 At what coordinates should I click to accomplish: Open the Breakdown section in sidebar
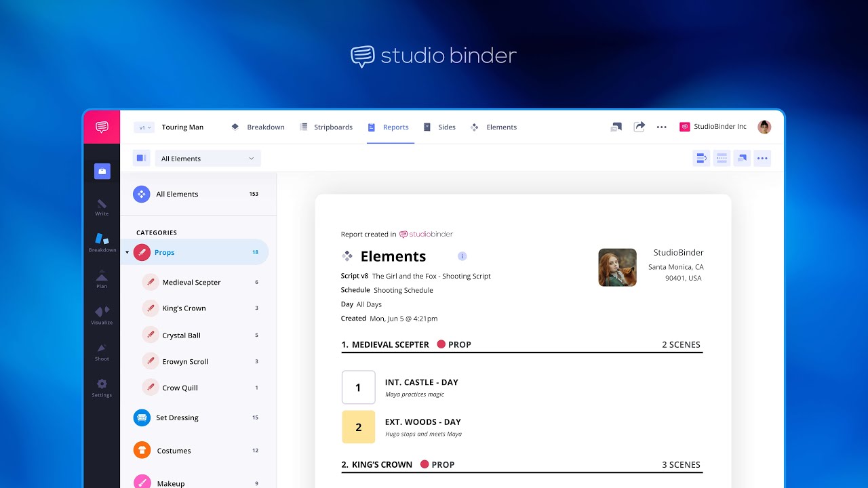(102, 243)
